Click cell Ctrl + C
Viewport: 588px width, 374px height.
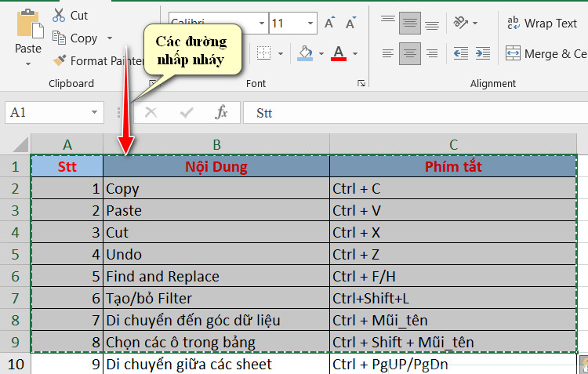click(x=453, y=188)
